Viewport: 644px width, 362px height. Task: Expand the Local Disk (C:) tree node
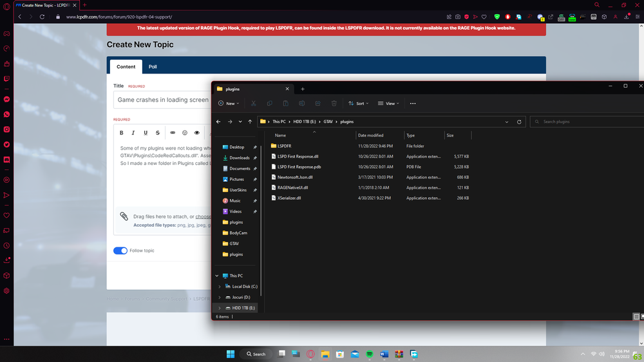pyautogui.click(x=220, y=287)
